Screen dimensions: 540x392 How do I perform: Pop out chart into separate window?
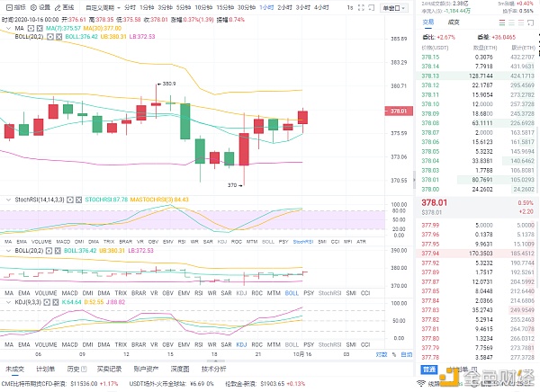(371, 7)
